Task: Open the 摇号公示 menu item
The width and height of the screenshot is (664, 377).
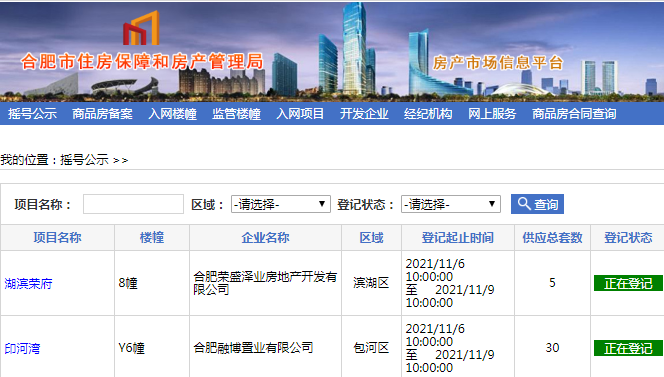Action: (x=32, y=114)
